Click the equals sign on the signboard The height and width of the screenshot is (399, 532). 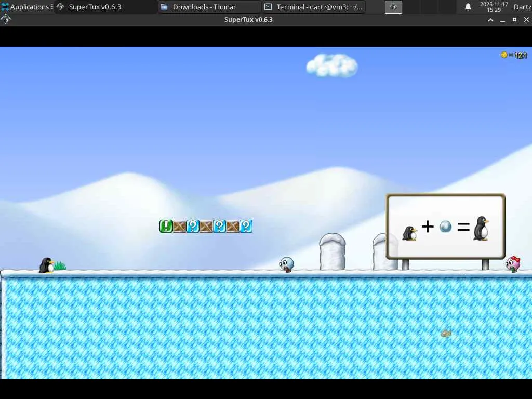tap(463, 227)
